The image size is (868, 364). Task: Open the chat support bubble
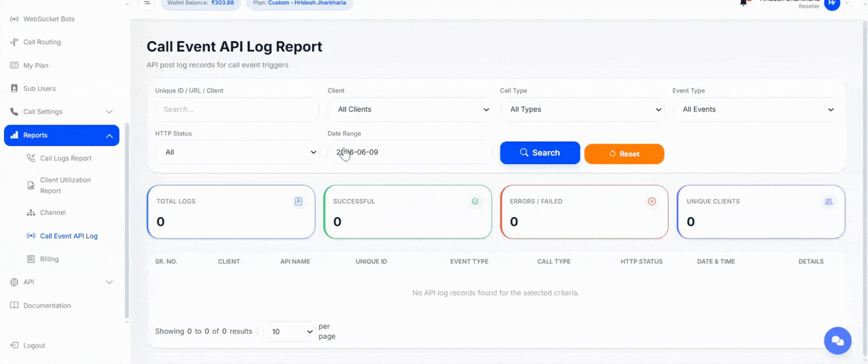838,341
